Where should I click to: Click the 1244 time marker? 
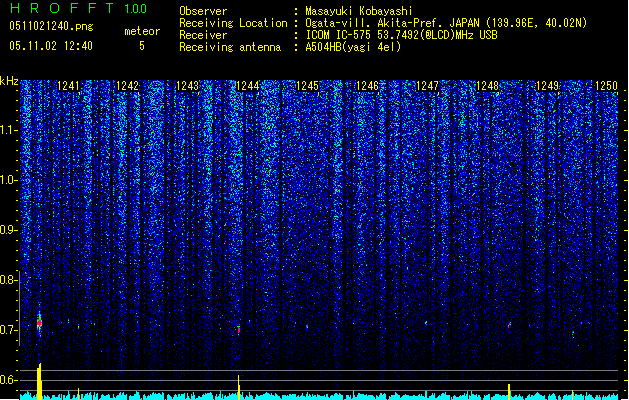pos(248,86)
